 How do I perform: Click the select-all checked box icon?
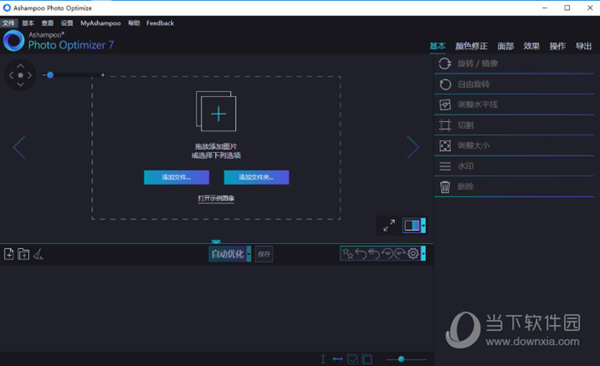[x=352, y=359]
